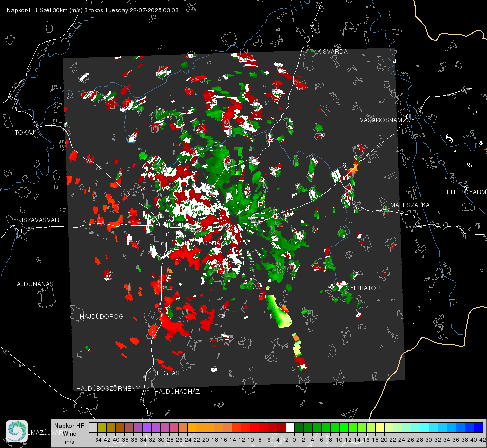The height and width of the screenshot is (448, 487).
Task: Pick the pink swatch between -28 and -26
Action: (x=174, y=428)
